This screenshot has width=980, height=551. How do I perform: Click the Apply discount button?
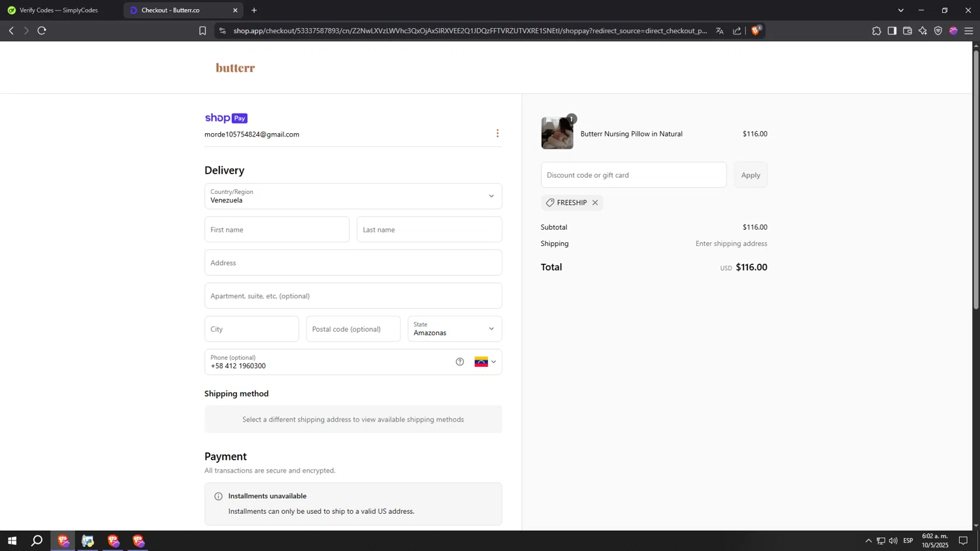pos(751,175)
